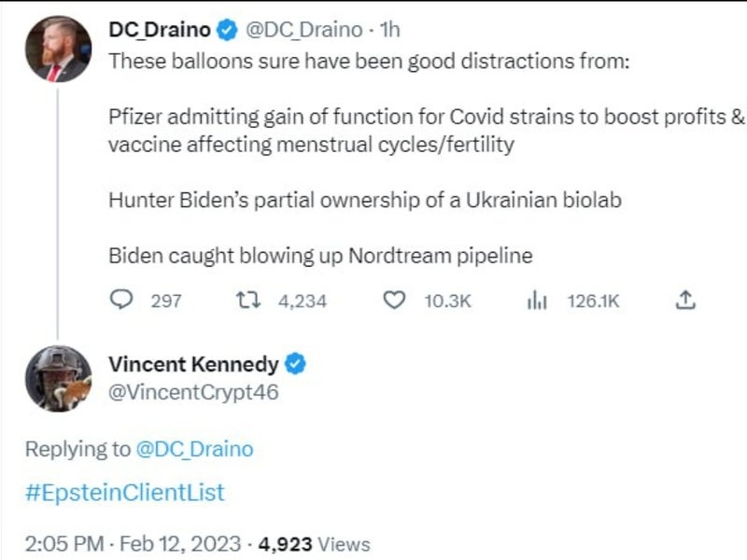The height and width of the screenshot is (560, 747).
Task: Click the "4,923 Views" count
Action: point(315,543)
